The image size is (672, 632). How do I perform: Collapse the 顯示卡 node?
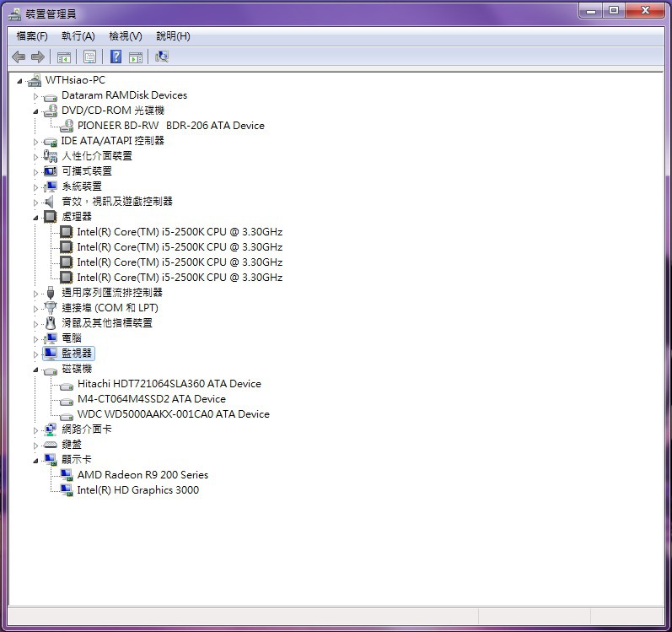[36, 461]
